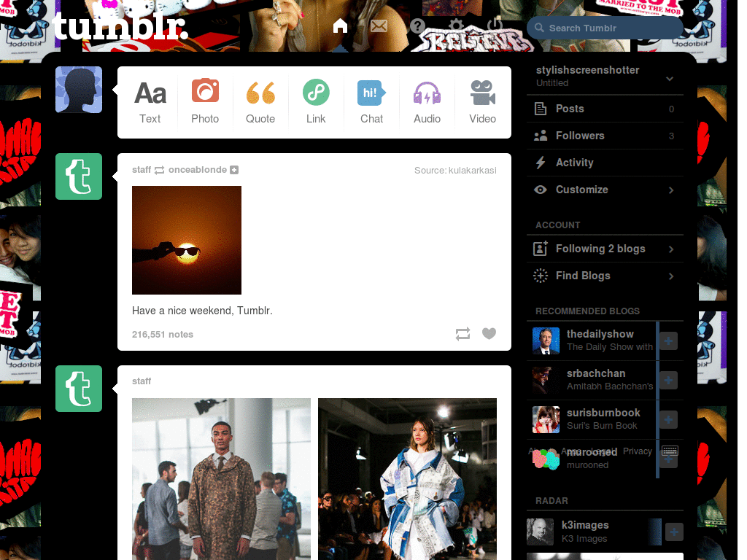The image size is (747, 560).
Task: Focus the Search Tumblr field
Action: click(605, 28)
